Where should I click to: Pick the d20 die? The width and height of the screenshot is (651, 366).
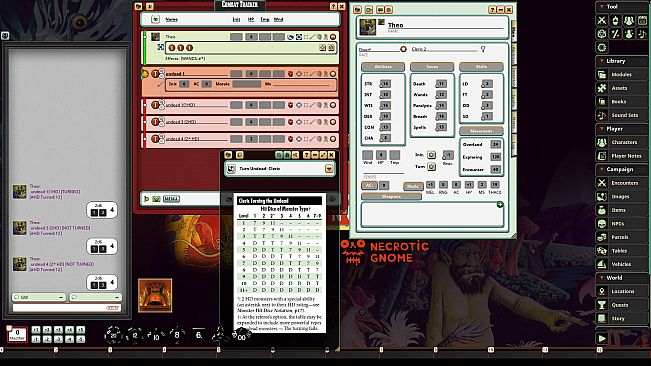tap(113, 334)
